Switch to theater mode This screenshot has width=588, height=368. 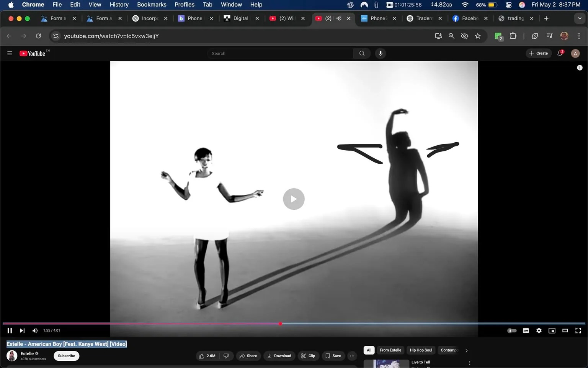point(565,330)
